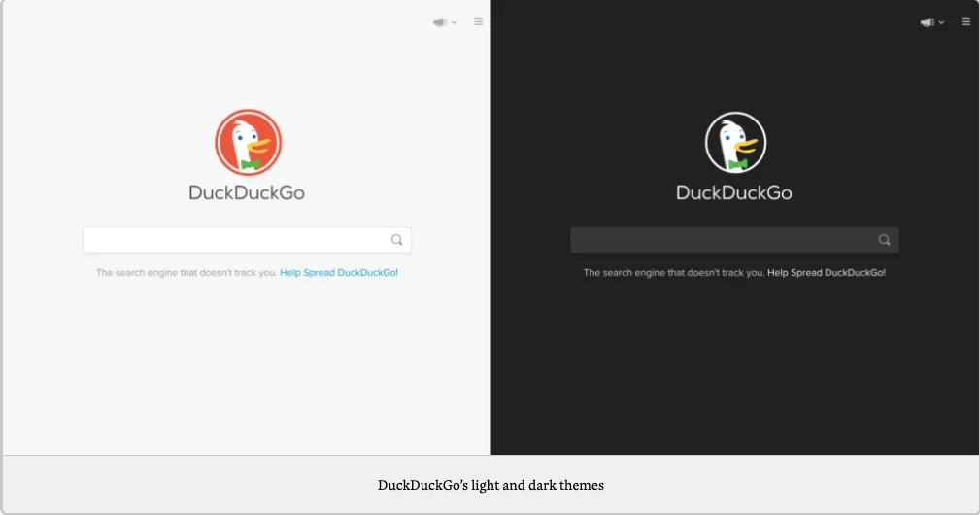Viewport: 980px width, 515px height.
Task: Focus the light theme search box
Action: coord(247,240)
